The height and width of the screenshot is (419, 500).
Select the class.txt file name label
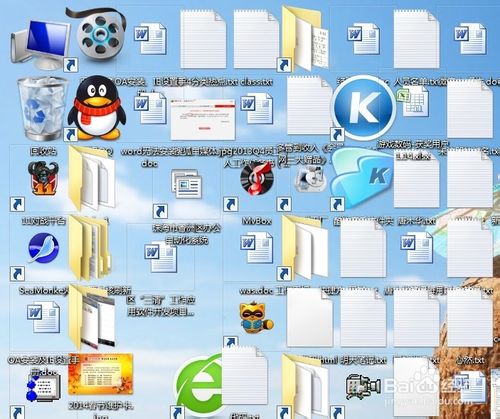click(x=256, y=82)
